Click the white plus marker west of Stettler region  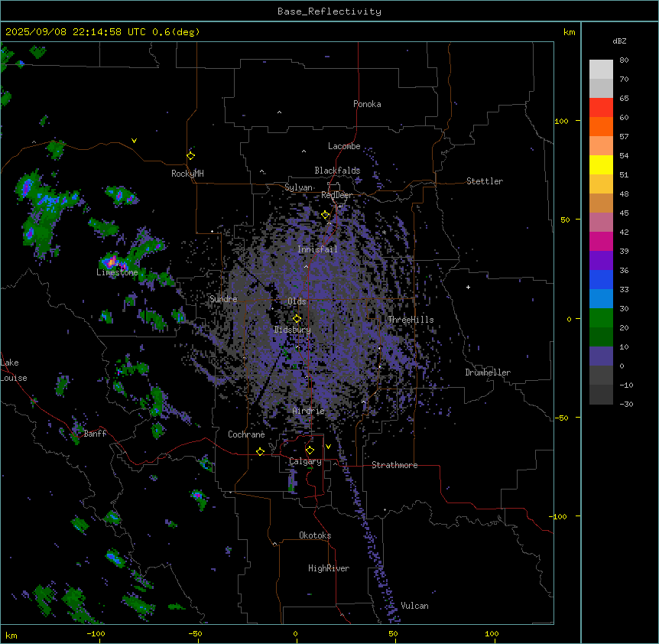pyautogui.click(x=468, y=287)
